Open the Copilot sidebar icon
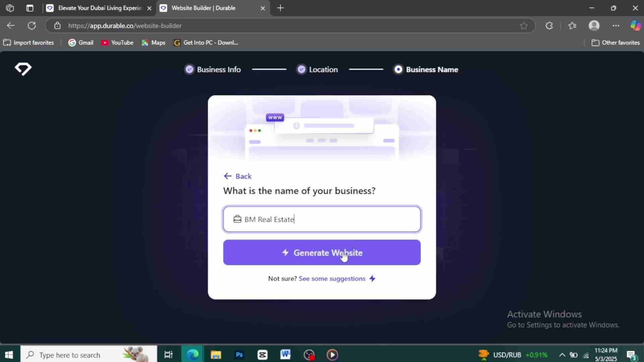Viewport: 644px width, 362px height. [635, 26]
